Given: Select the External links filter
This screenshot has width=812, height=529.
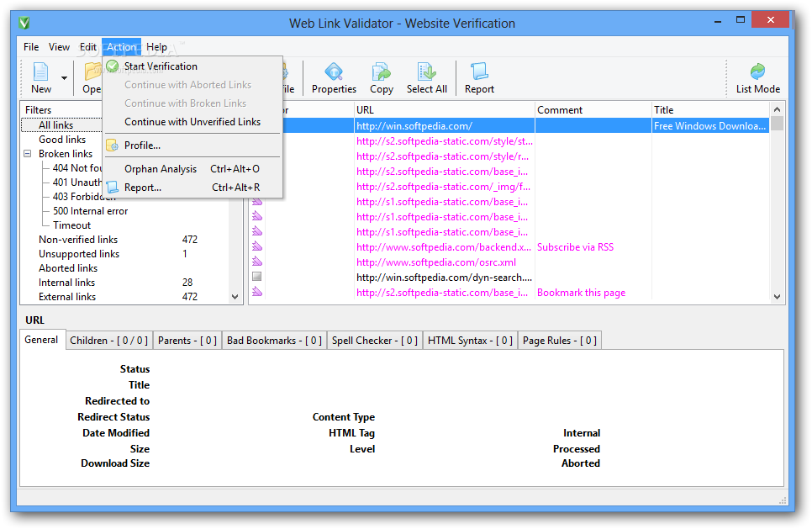Looking at the screenshot, I should pos(67,297).
